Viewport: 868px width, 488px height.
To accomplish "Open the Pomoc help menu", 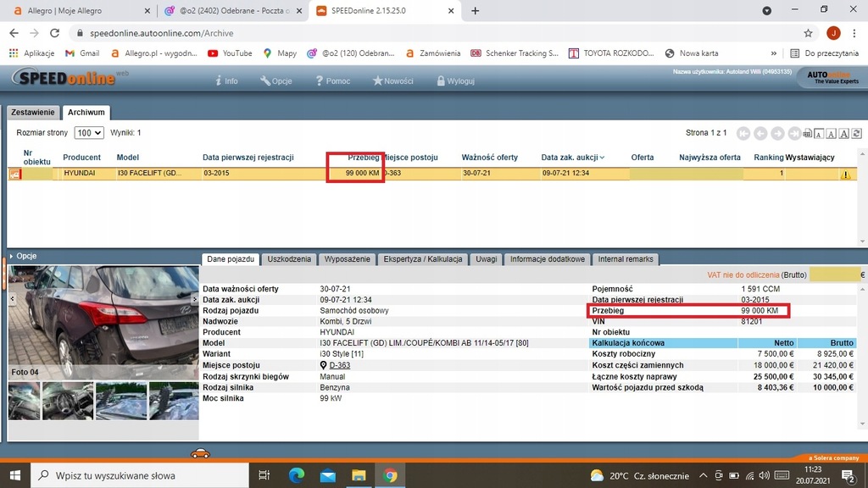I will click(x=332, y=81).
